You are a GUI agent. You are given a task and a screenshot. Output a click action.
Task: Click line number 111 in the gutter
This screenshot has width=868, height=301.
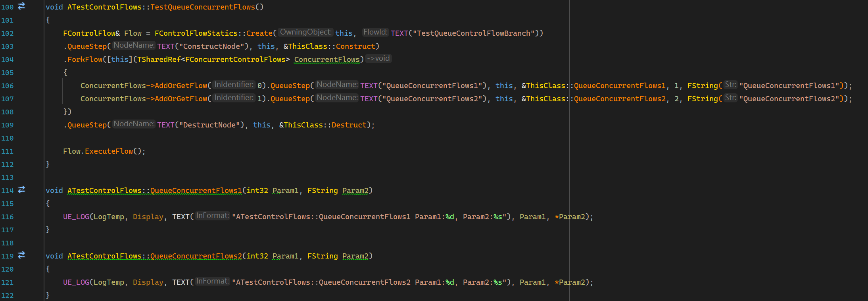point(8,151)
